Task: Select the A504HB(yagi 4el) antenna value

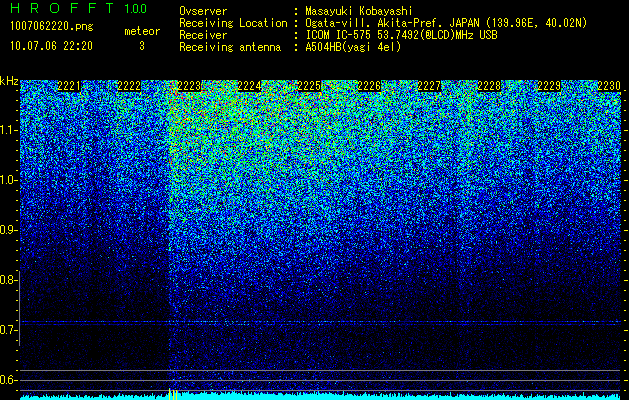Action: click(353, 47)
